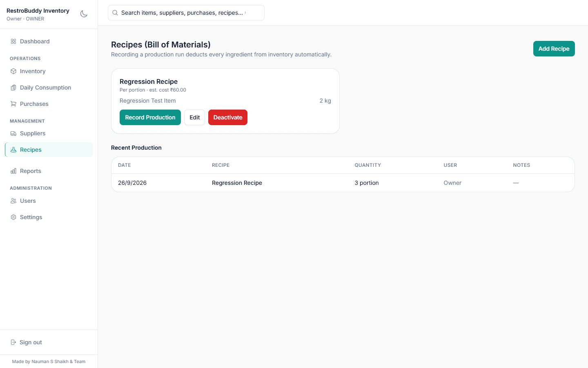Image resolution: width=588 pixels, height=368 pixels.
Task: Open the Suppliers page
Action: (x=49, y=133)
